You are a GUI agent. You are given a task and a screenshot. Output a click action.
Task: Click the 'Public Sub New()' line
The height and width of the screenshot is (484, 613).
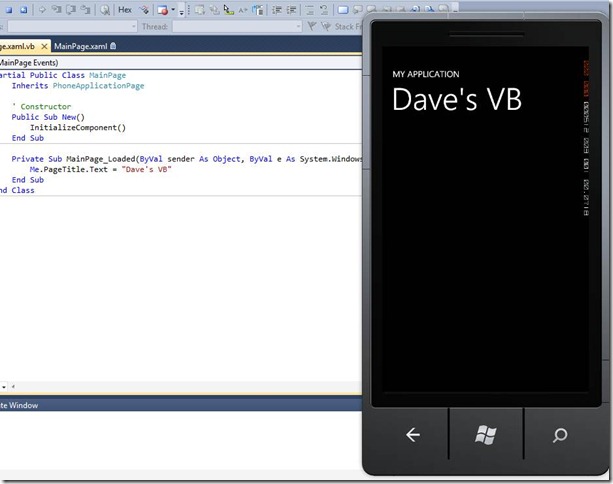(48, 117)
